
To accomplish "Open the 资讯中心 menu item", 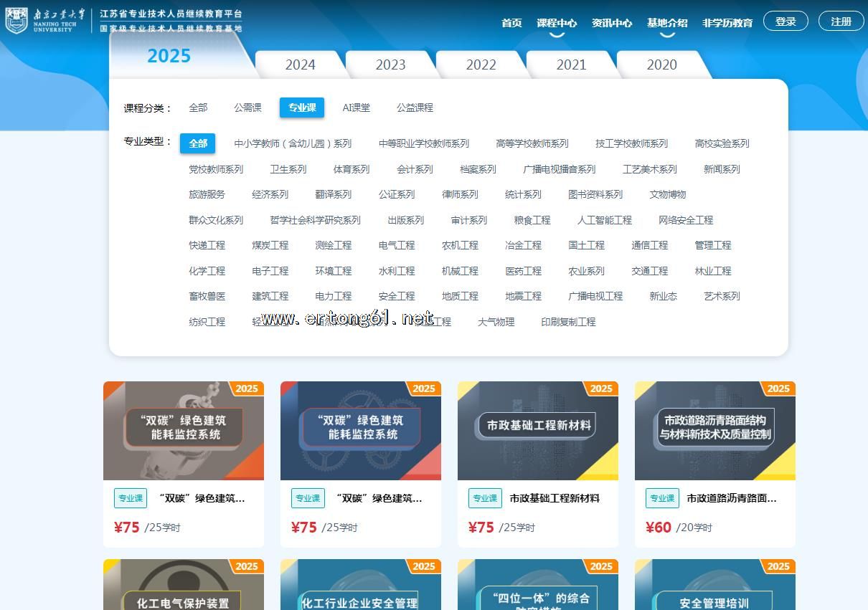I will pos(611,23).
